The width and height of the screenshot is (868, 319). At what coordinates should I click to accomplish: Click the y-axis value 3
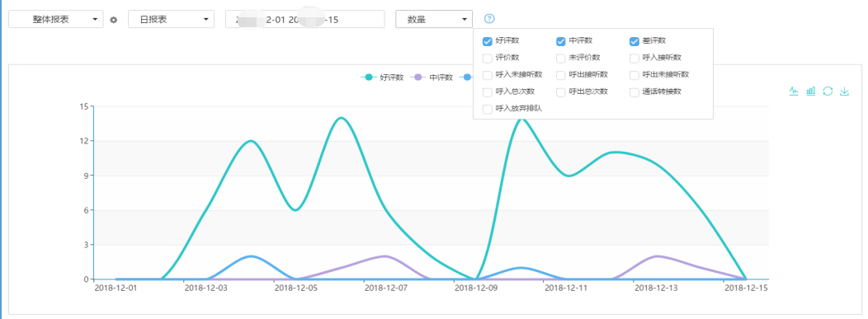pos(86,245)
